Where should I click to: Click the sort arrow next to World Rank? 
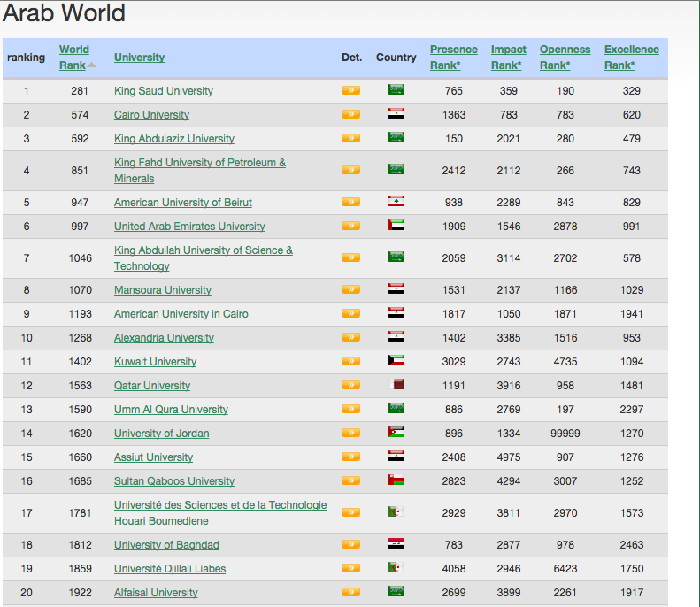click(x=92, y=65)
